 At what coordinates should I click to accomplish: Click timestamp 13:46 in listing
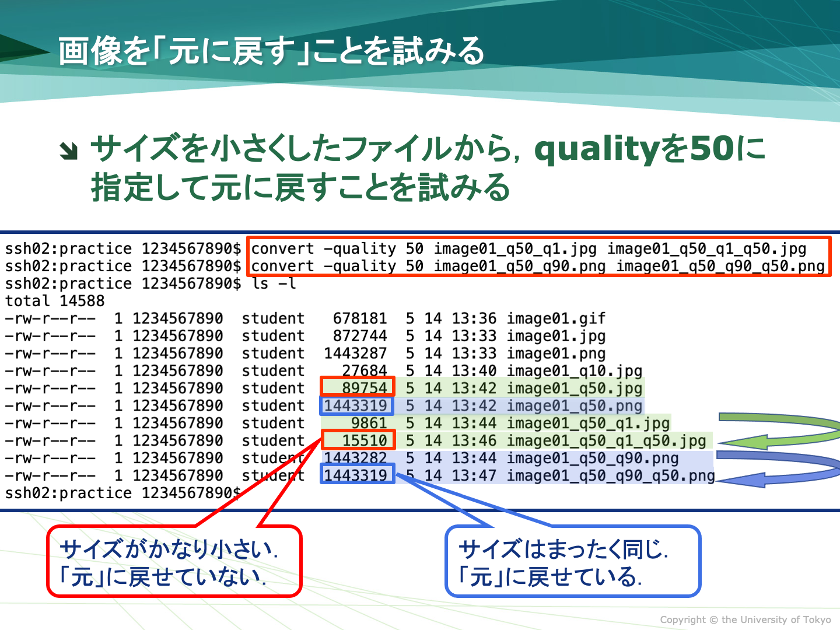pyautogui.click(x=474, y=441)
